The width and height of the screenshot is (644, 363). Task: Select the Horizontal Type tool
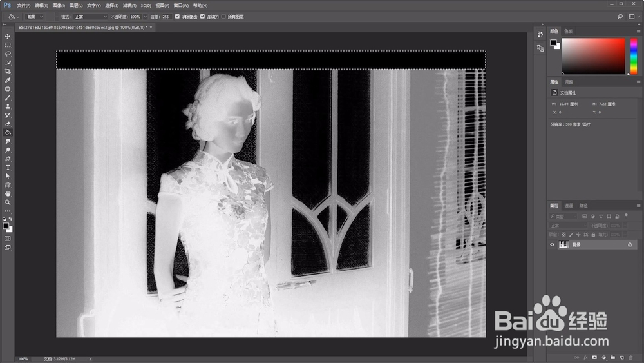coord(8,168)
